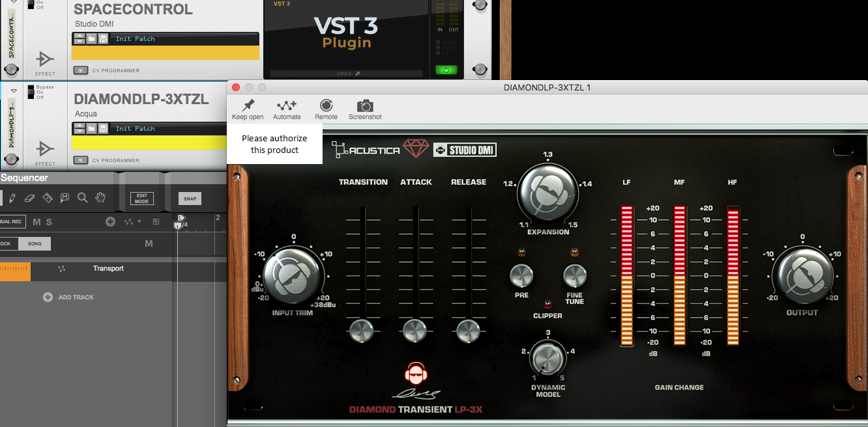
Task: Toggle the green power button on SPACECONTROL
Action: tap(446, 70)
